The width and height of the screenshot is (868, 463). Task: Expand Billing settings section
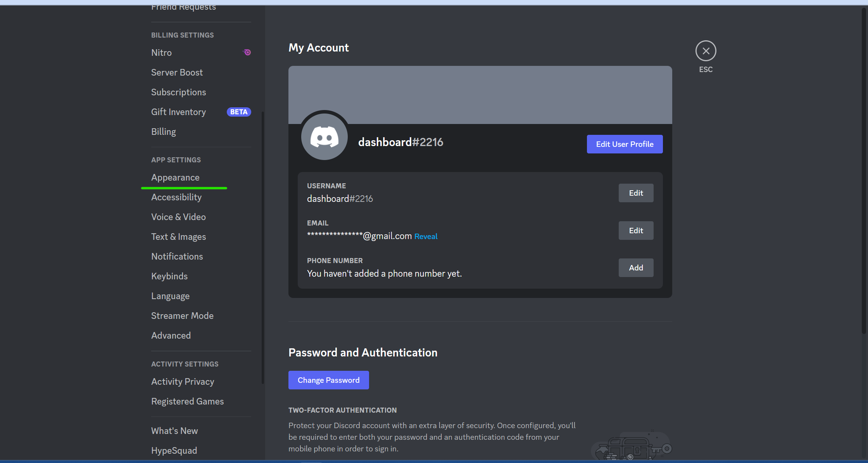pos(182,34)
